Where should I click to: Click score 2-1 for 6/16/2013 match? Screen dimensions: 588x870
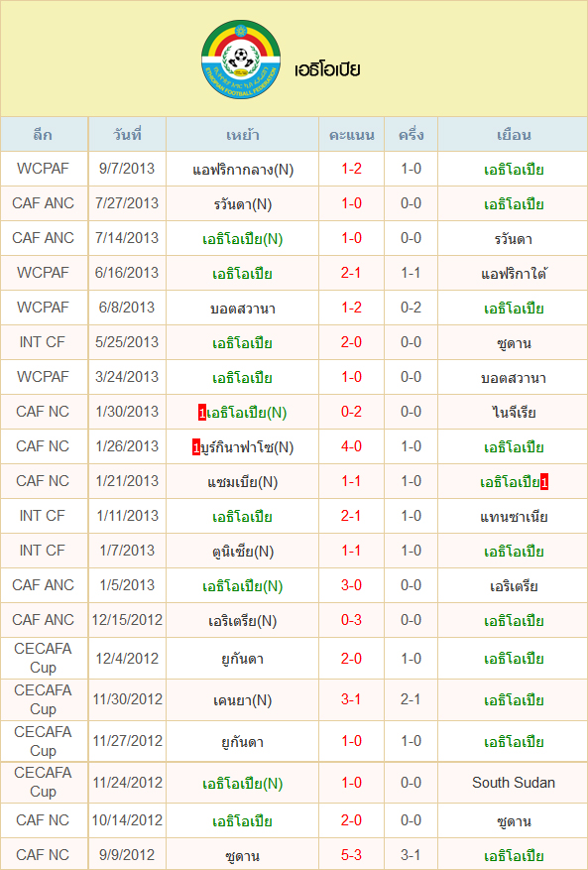pyautogui.click(x=352, y=273)
